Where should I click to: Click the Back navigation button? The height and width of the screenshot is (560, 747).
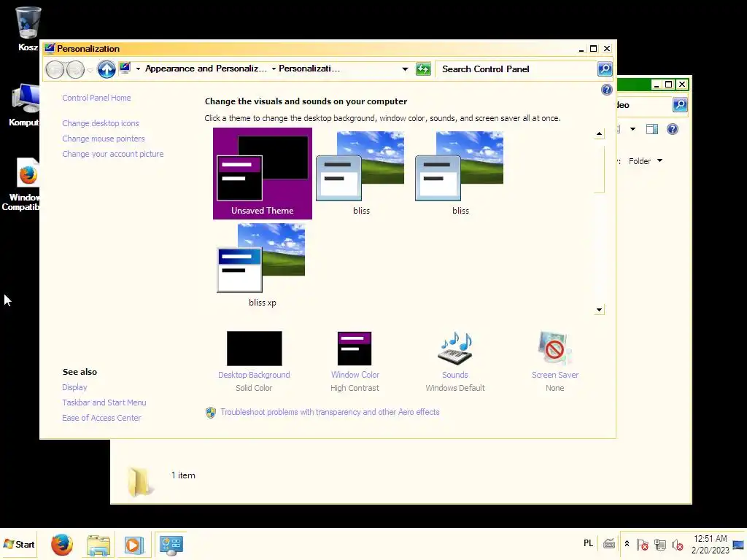[x=55, y=69]
